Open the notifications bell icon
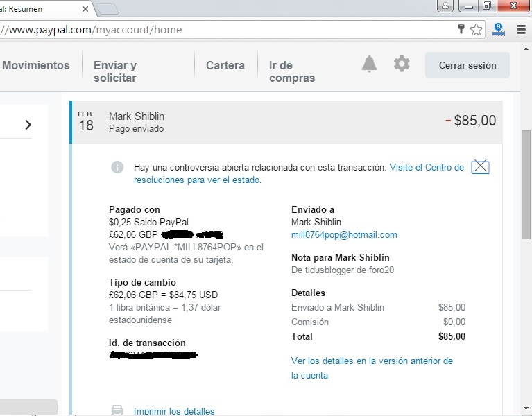 [x=369, y=64]
